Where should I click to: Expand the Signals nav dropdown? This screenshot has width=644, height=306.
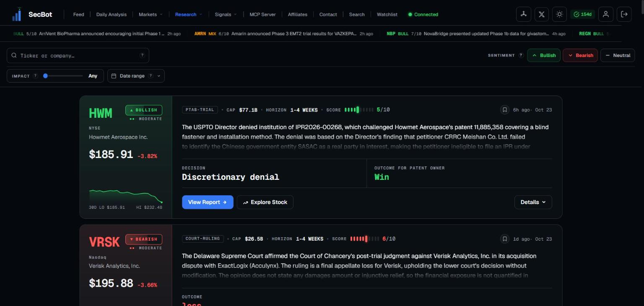[x=226, y=14]
